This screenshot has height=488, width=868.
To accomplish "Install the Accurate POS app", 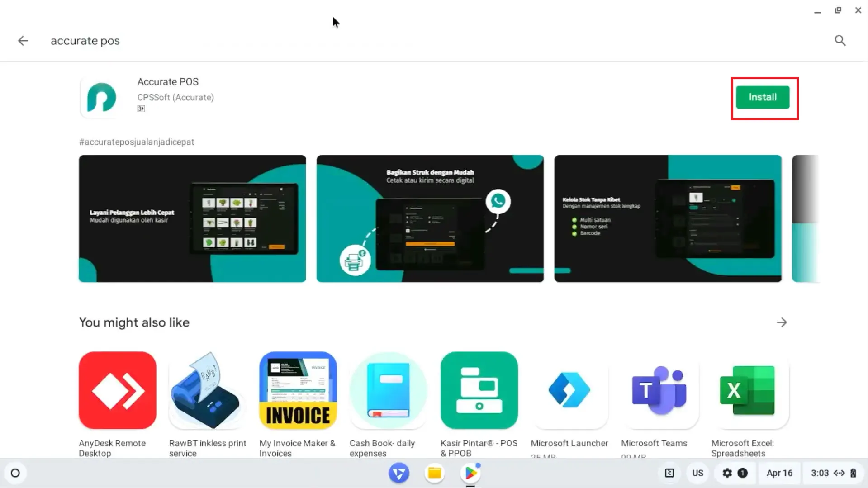I will pyautogui.click(x=763, y=97).
